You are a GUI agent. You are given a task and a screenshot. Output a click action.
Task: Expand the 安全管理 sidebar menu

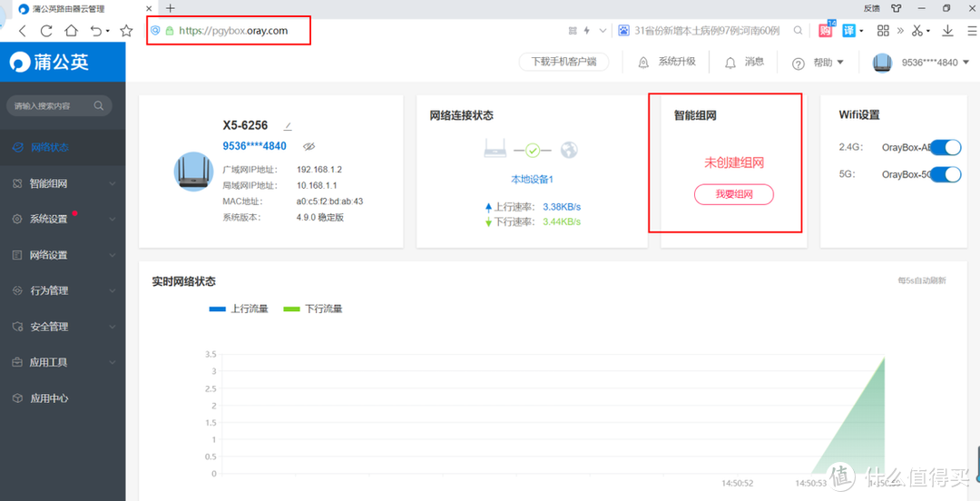63,327
